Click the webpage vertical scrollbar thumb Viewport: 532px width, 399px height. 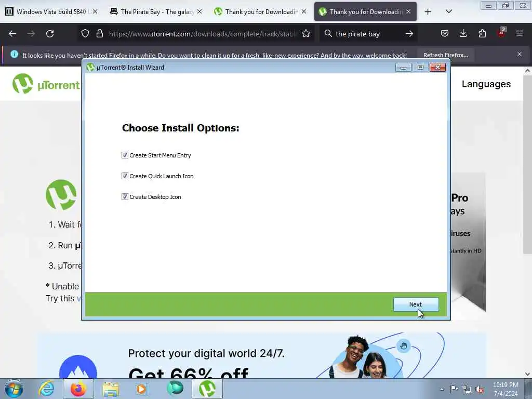tap(527, 165)
